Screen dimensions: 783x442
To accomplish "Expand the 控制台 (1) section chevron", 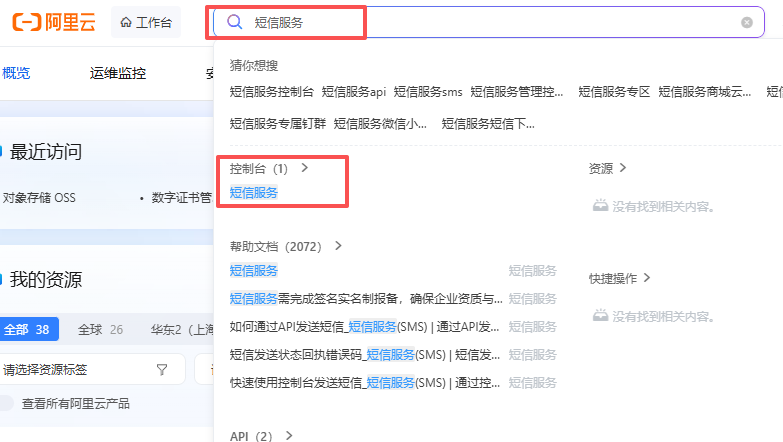I will point(305,168).
